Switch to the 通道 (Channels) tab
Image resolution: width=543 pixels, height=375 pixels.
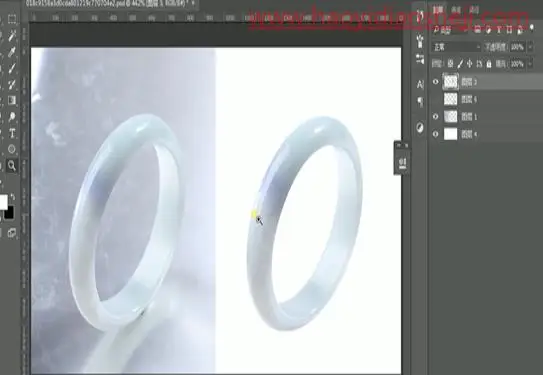457,10
